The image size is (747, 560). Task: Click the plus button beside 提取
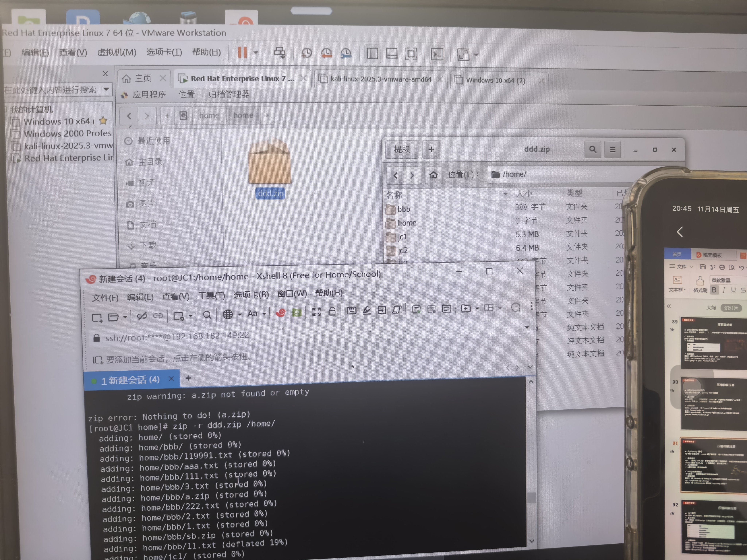431,149
